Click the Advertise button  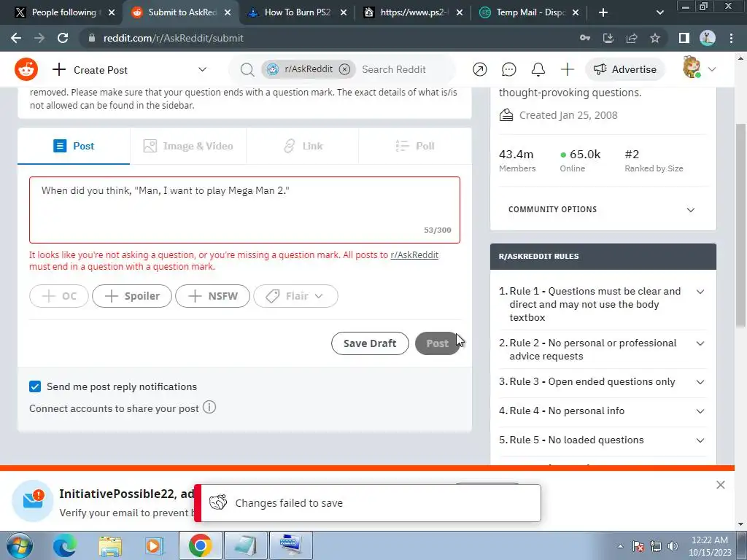[x=624, y=69]
